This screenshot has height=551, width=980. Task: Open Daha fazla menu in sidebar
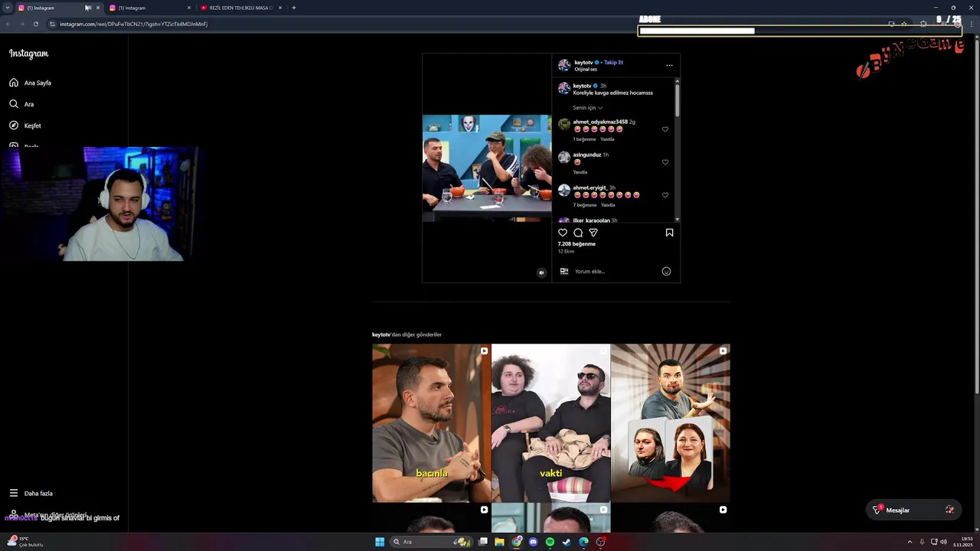31,494
